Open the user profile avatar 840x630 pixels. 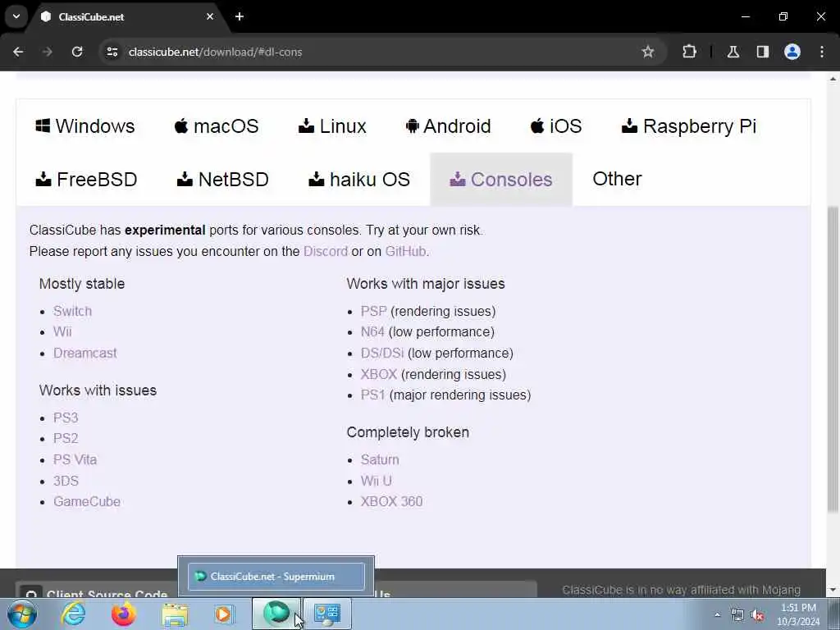[x=792, y=52]
